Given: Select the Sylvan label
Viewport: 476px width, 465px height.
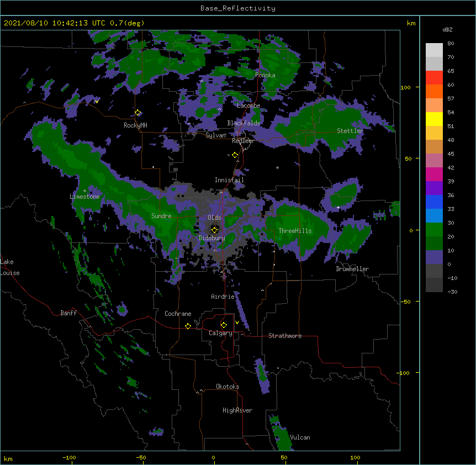Looking at the screenshot, I should [x=216, y=135].
